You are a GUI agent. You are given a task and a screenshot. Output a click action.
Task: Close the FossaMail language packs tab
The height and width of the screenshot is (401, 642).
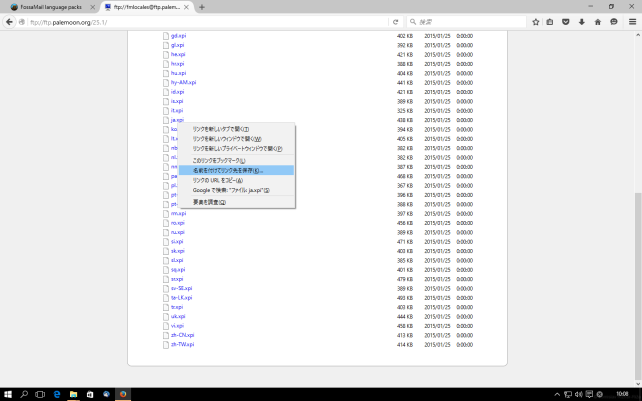[93, 7]
